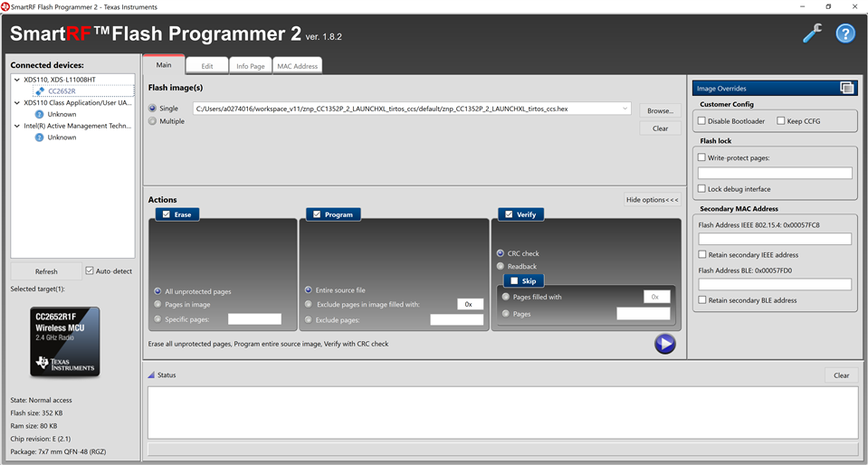
Task: Click the Image Overrides window icon
Action: pos(846,88)
